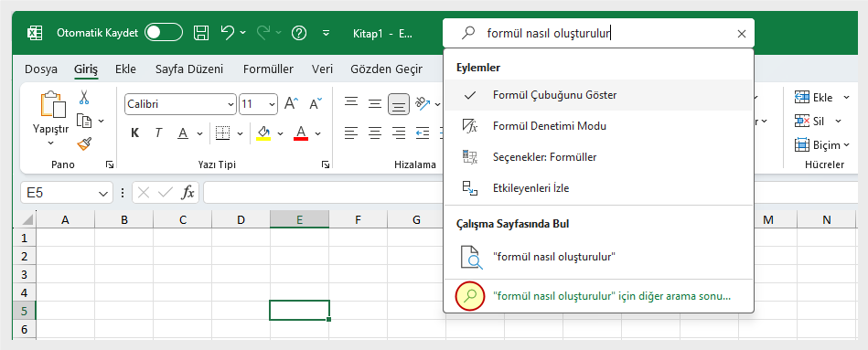The image size is (868, 350).
Task: Toggle the Otomatik Kaydet switch
Action: pos(164,33)
